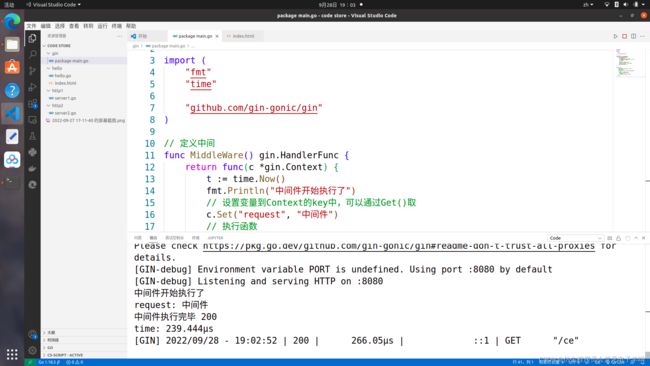Open the Docker whale view
Image resolution: width=650 pixels, height=366 pixels.
[32, 168]
